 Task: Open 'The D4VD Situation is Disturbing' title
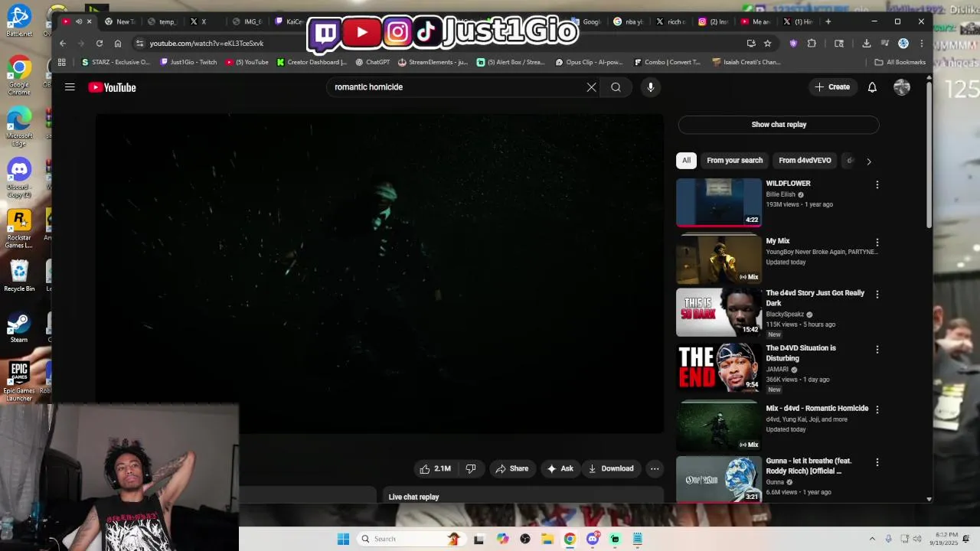(x=801, y=353)
